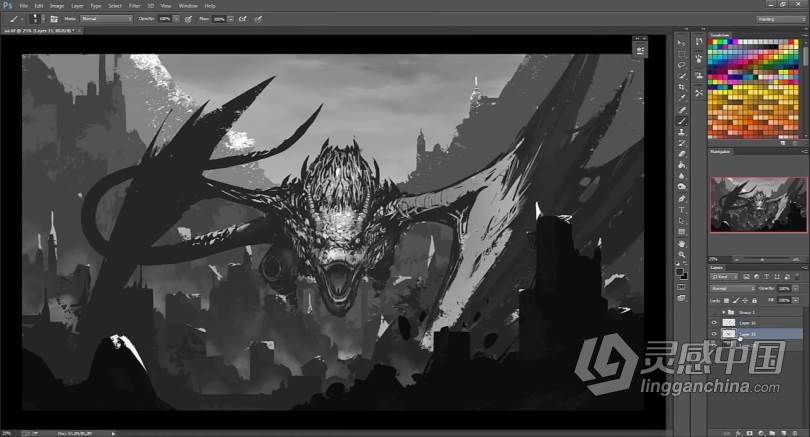
Task: Open the Help menu
Action: (210, 6)
